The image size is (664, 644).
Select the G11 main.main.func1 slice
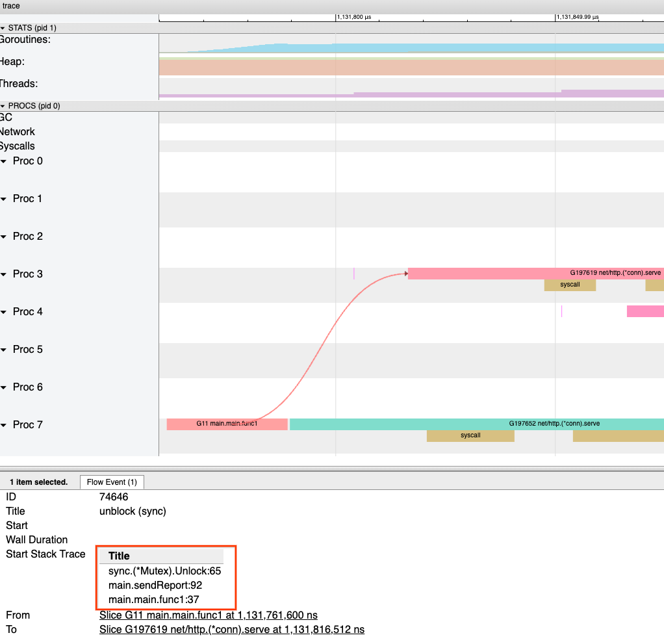point(227,424)
